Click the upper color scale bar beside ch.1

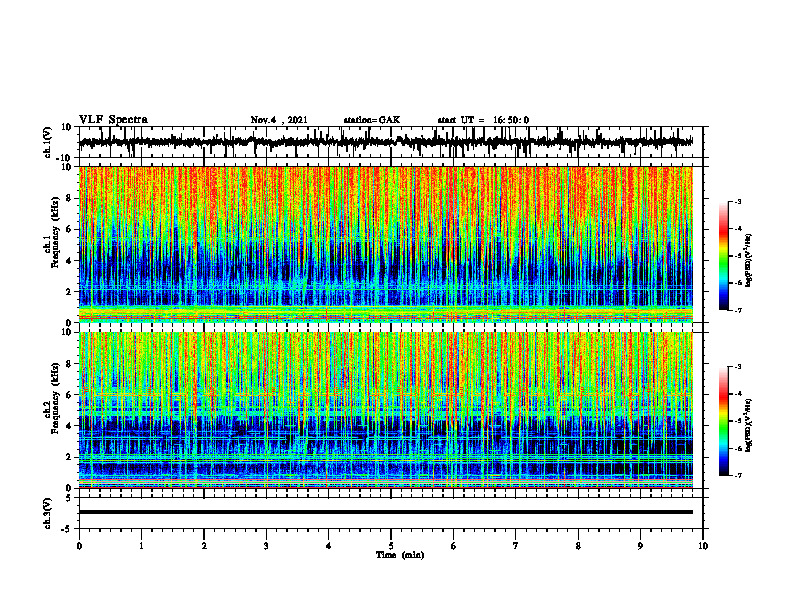(724, 256)
